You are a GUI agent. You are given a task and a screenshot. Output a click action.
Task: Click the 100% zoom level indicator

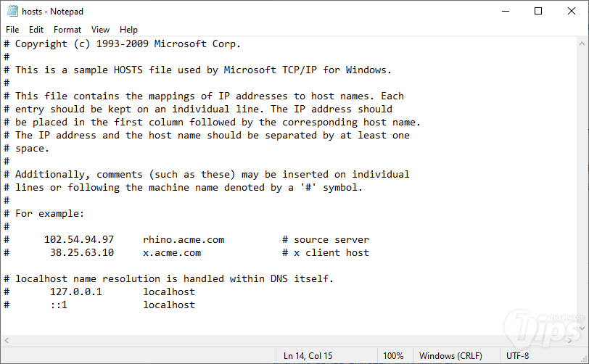393,356
